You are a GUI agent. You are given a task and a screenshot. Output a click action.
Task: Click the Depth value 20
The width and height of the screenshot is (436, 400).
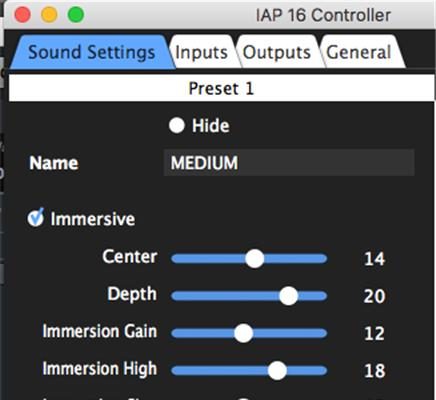click(x=375, y=296)
